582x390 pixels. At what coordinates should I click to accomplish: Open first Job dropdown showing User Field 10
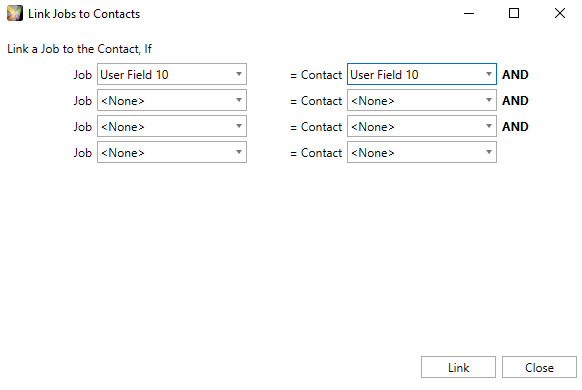coord(172,74)
